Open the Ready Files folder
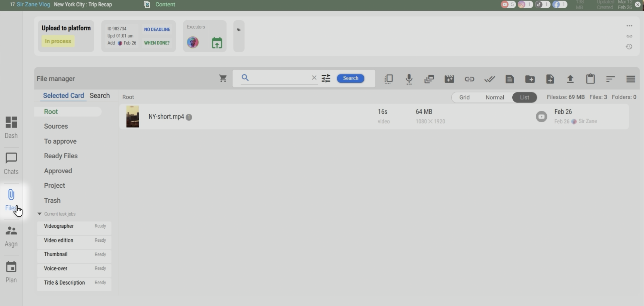 pos(61,156)
